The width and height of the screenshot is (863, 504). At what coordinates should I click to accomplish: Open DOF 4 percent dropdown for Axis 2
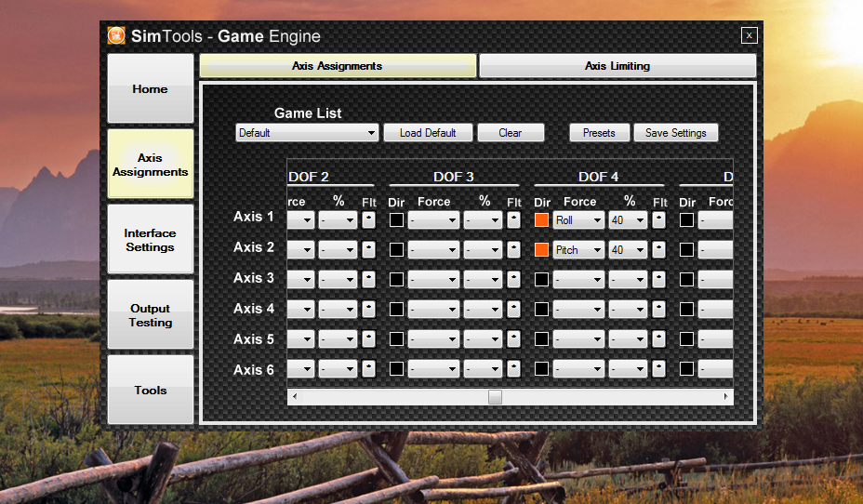click(x=628, y=250)
